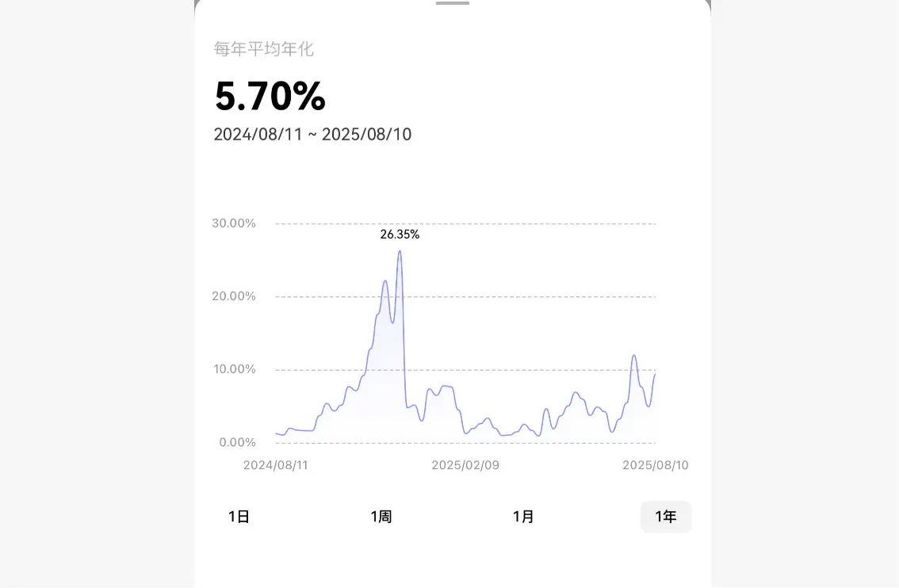This screenshot has height=588, width=899.
Task: Tap the 2025/08/10 x-axis date
Action: pyautogui.click(x=656, y=465)
